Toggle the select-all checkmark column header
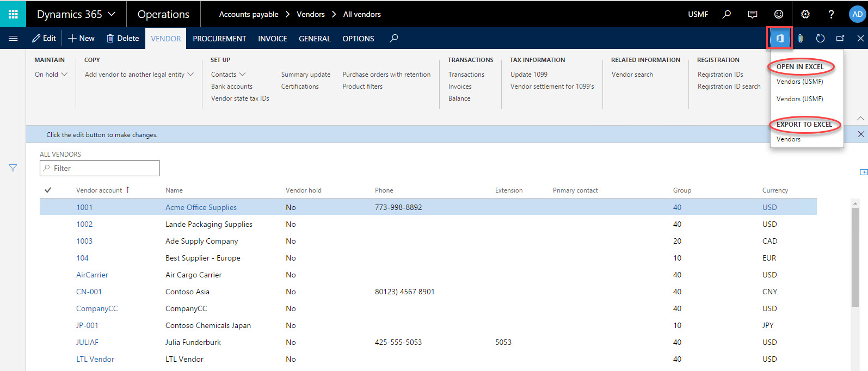Screen dimensions: 868x371 (48, 190)
